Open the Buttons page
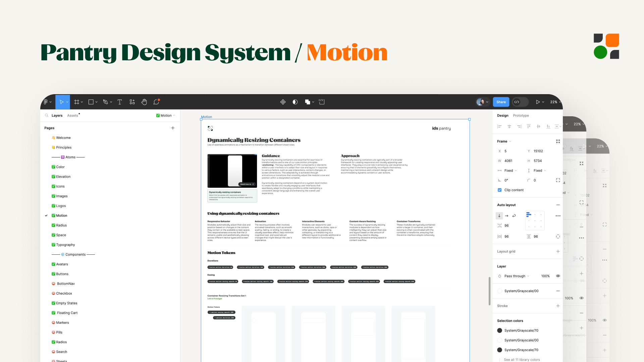Viewport: 644px width, 362px height. [60, 274]
